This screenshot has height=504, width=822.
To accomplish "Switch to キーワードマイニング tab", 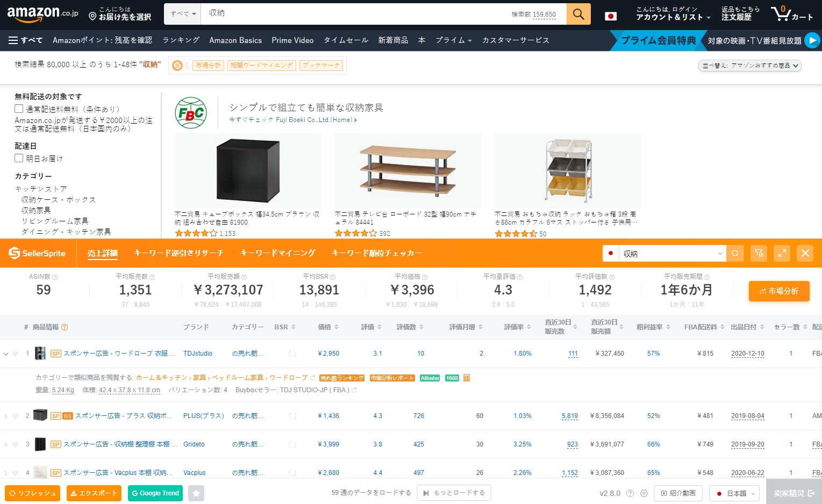I will click(x=278, y=253).
